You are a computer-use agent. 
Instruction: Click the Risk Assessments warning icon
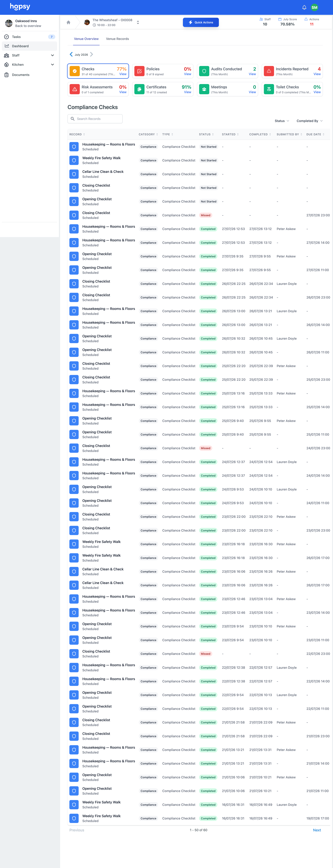(74, 89)
